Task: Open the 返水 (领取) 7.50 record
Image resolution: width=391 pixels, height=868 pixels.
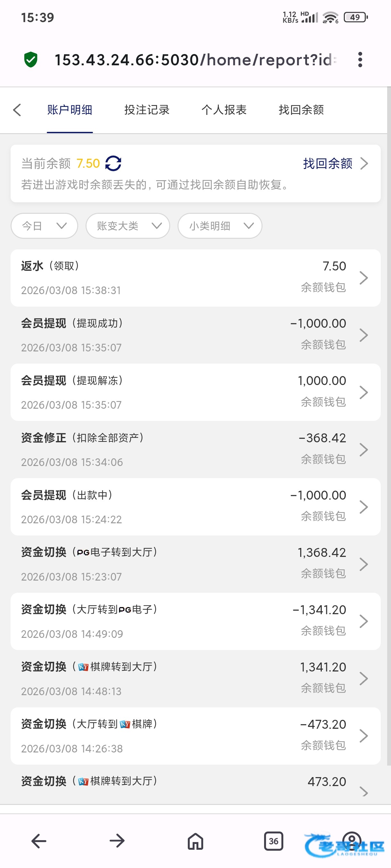Action: (195, 278)
